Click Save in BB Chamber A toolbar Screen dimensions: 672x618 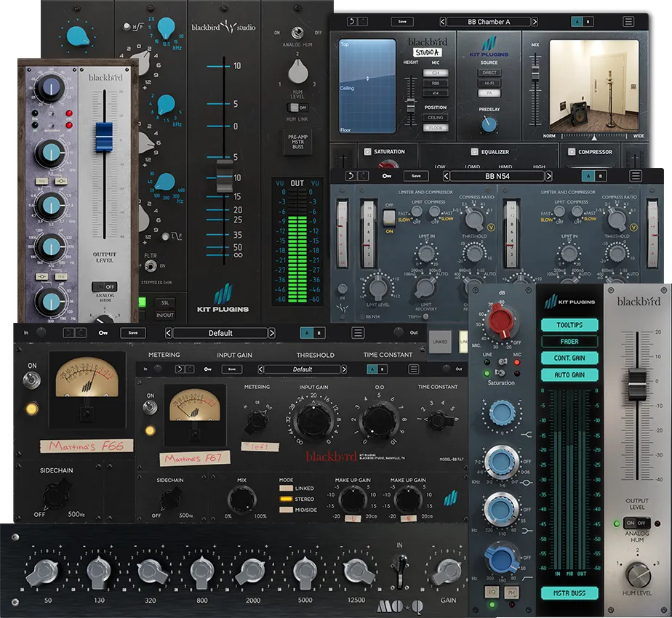[402, 21]
